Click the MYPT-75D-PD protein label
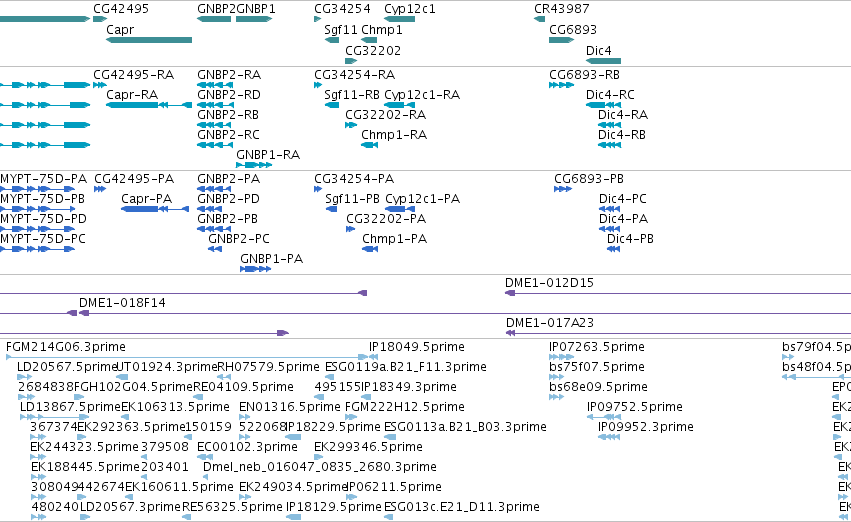Screen dimensions: 851x522 tap(43, 219)
